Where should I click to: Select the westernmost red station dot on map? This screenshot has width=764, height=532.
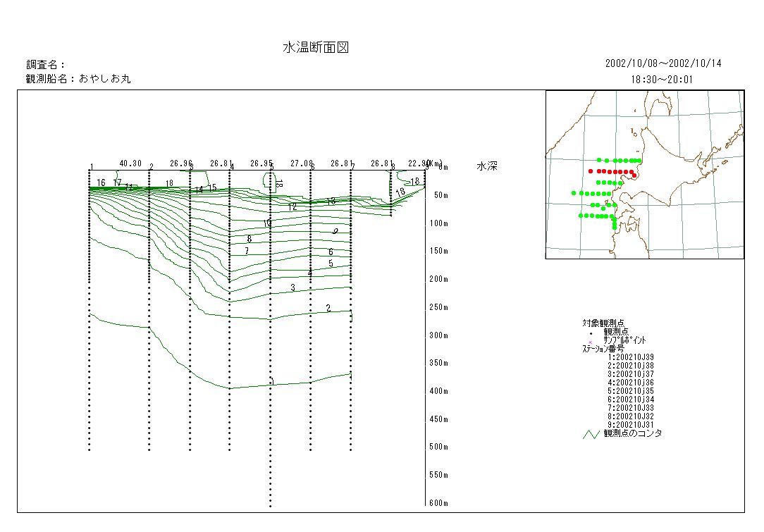click(591, 171)
